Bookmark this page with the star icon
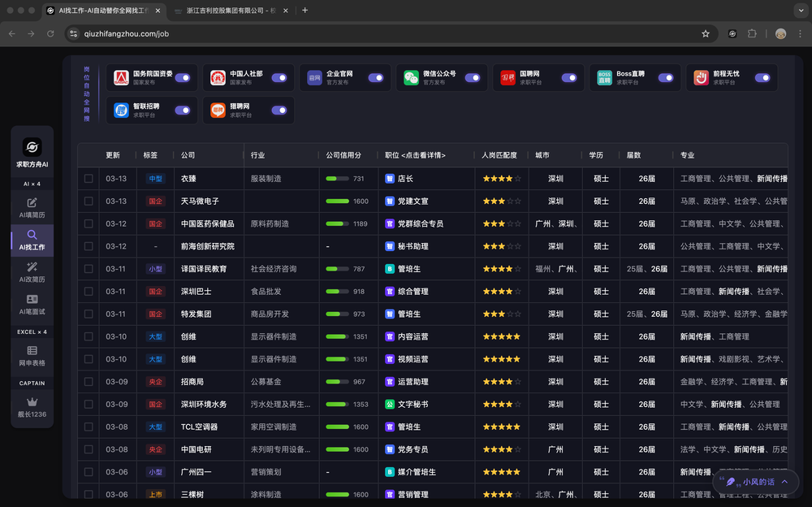This screenshot has width=812, height=507. 706,33
